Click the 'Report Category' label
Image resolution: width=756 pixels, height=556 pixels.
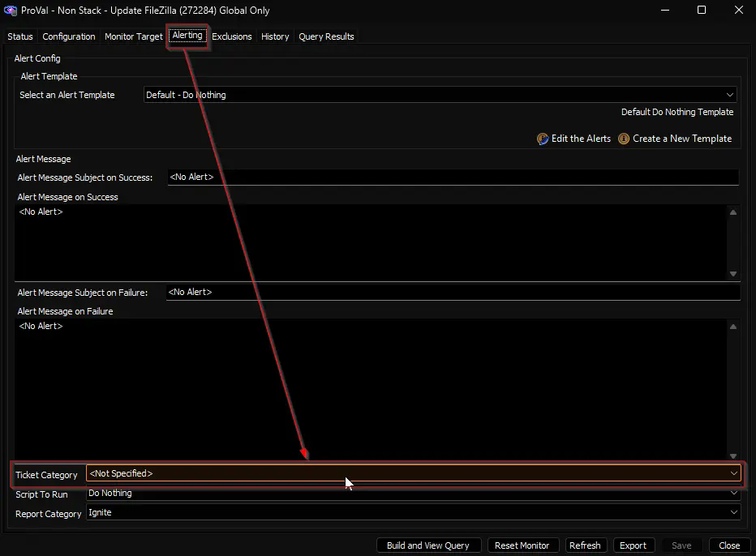(48, 514)
